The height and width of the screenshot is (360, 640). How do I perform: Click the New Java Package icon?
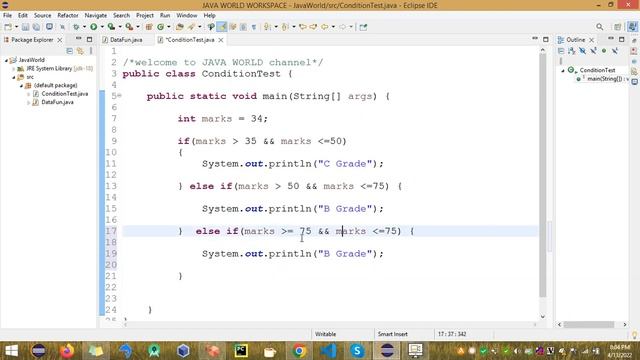tap(149, 27)
